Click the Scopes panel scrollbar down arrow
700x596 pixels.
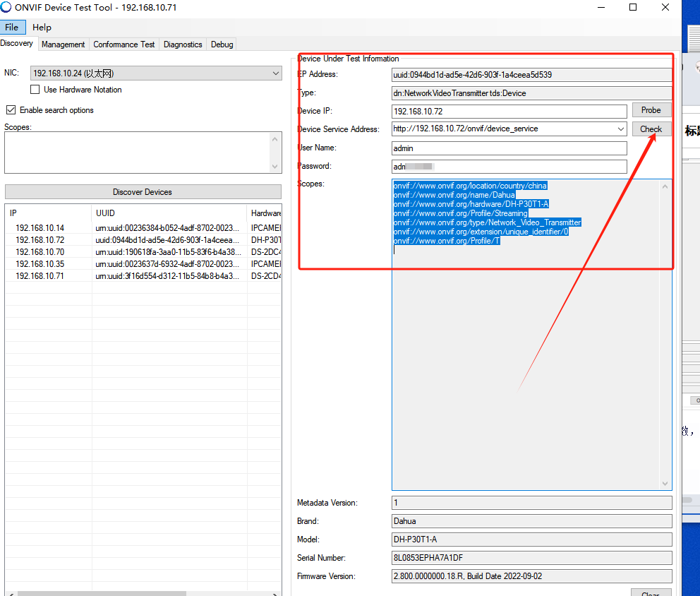click(x=664, y=483)
